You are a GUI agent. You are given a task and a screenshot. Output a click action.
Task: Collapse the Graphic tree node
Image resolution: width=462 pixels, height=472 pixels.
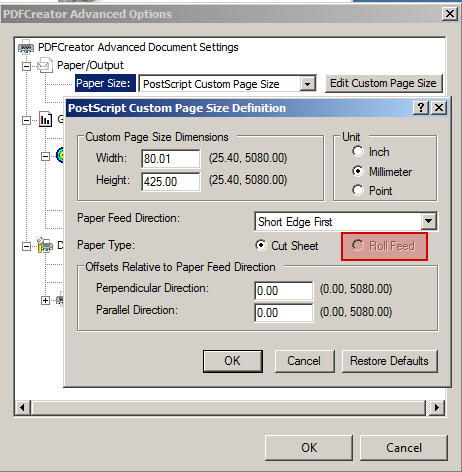pyautogui.click(x=26, y=120)
